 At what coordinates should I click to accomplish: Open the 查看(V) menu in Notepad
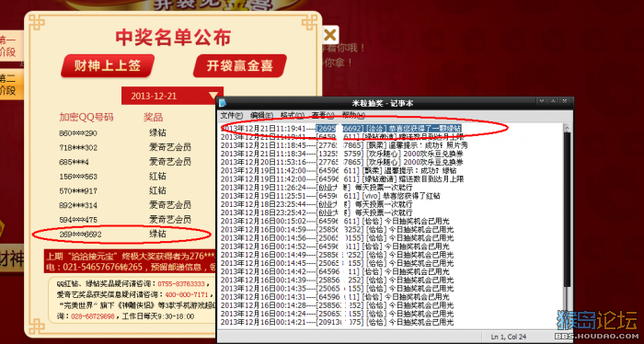[323, 115]
